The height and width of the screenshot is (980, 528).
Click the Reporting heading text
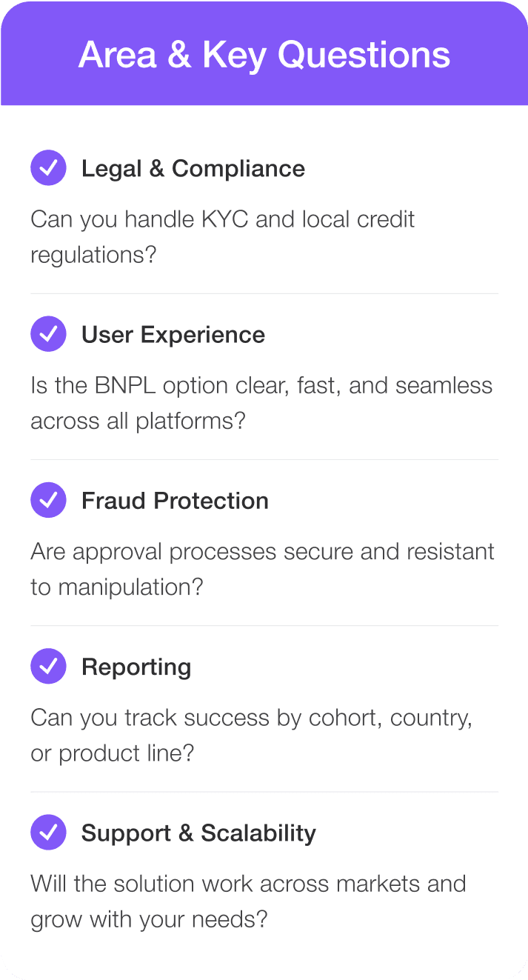point(136,667)
